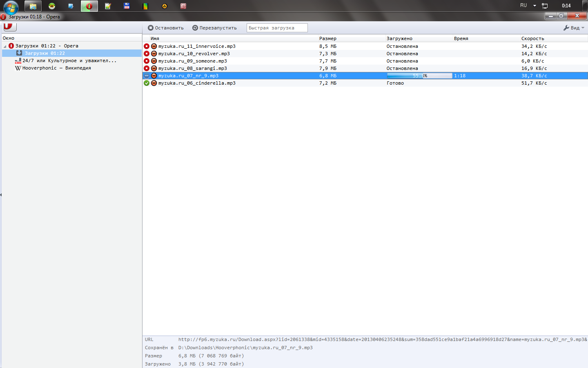Select Загрузки 01:22 - Opera window in tree

pyautogui.click(x=47, y=46)
